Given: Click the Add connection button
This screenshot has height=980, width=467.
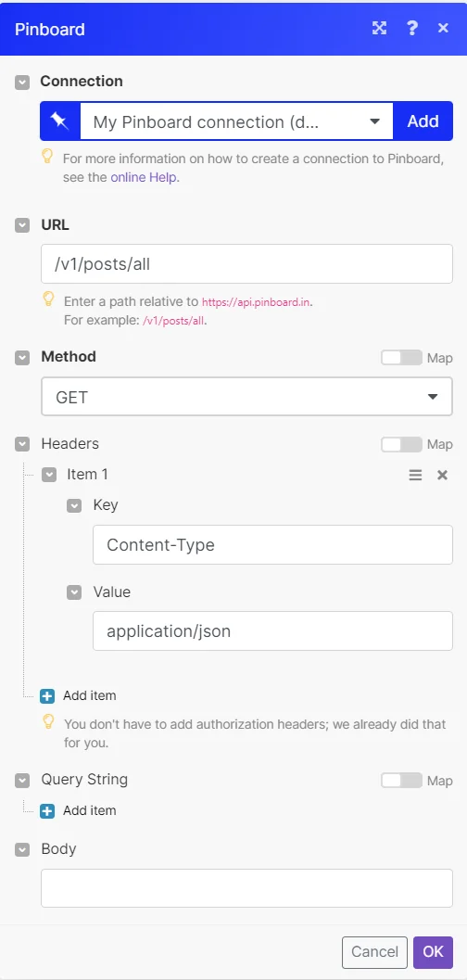Looking at the screenshot, I should click(423, 121).
